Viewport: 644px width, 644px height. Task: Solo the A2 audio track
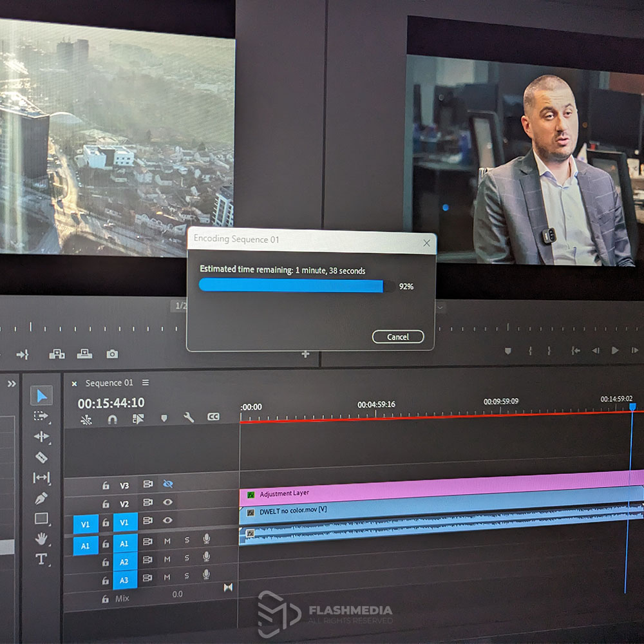tap(187, 558)
